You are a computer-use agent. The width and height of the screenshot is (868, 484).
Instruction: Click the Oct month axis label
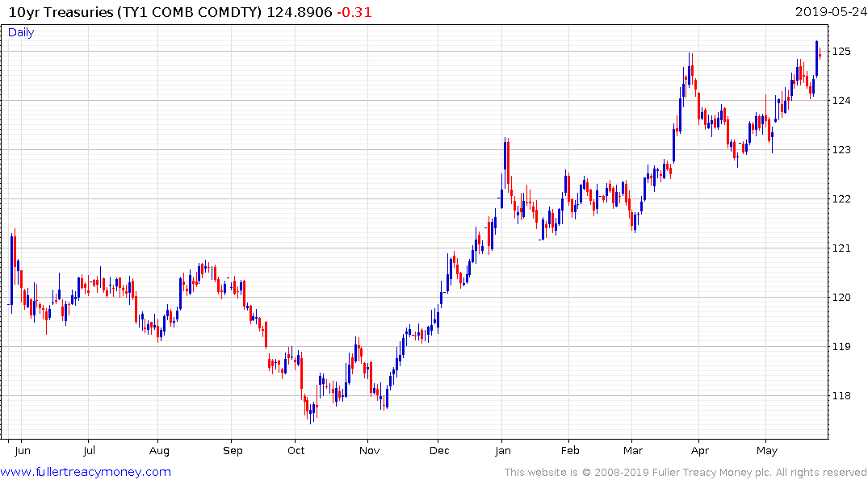[296, 450]
